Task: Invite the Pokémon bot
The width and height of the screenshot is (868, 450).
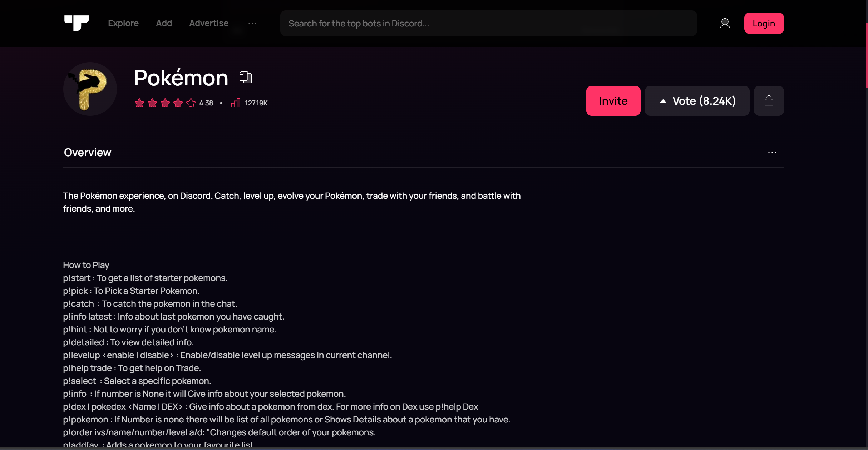Action: (613, 101)
